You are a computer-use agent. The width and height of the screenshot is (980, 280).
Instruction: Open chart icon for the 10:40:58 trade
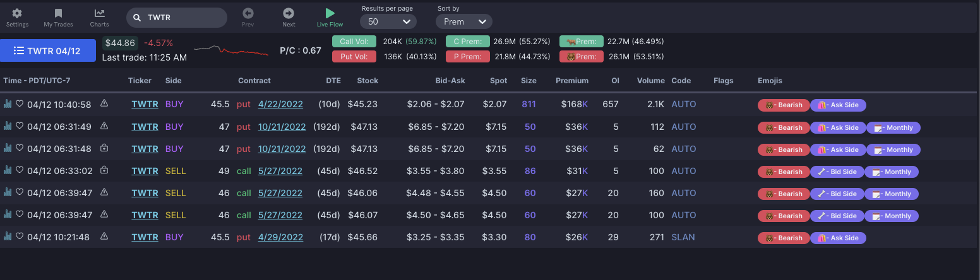pos(8,104)
